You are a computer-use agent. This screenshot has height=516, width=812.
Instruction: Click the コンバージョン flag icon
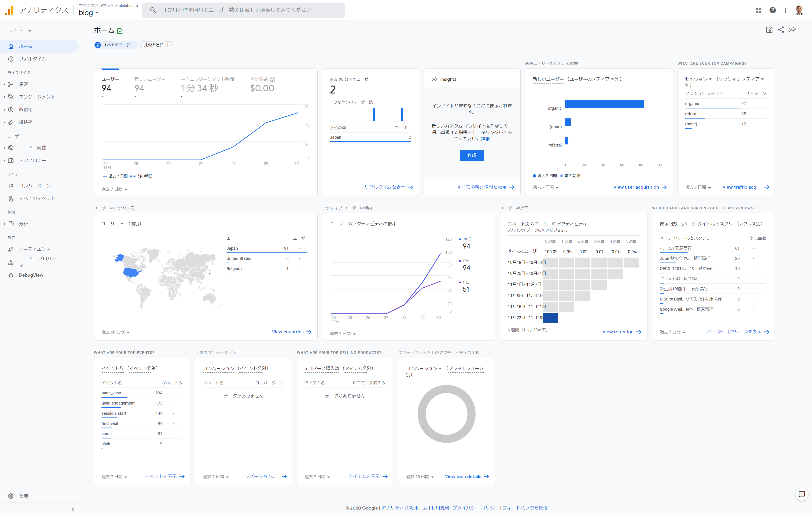tap(11, 186)
